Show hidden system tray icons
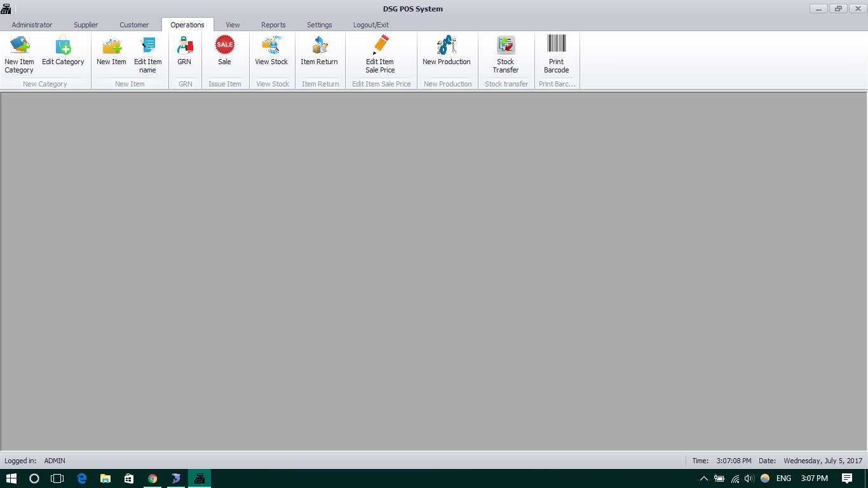The width and height of the screenshot is (868, 488). [x=703, y=478]
